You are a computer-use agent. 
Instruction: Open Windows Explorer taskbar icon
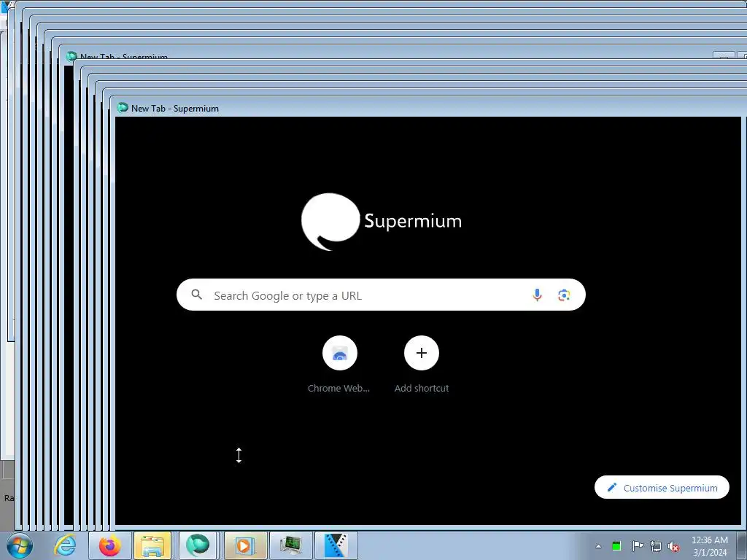coord(152,545)
